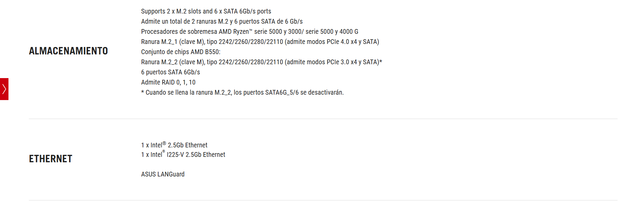Click the 'Conjunto de chips AMD B550:' text
This screenshot has height=215, width=644.
click(x=181, y=52)
